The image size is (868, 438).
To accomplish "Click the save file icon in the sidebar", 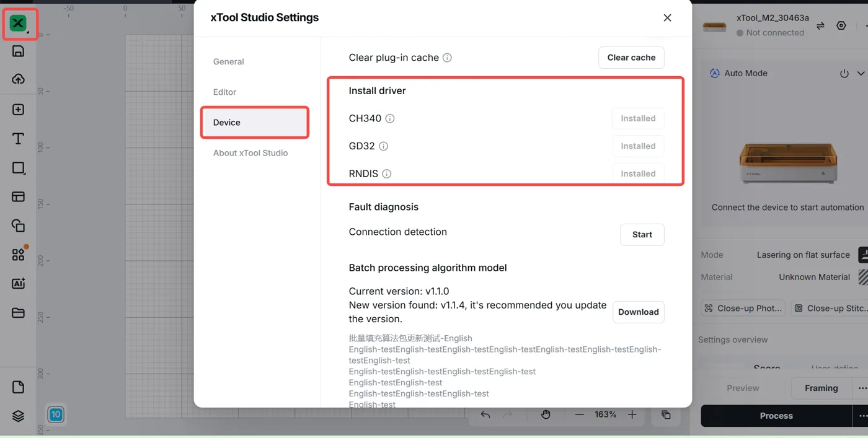I will (18, 51).
